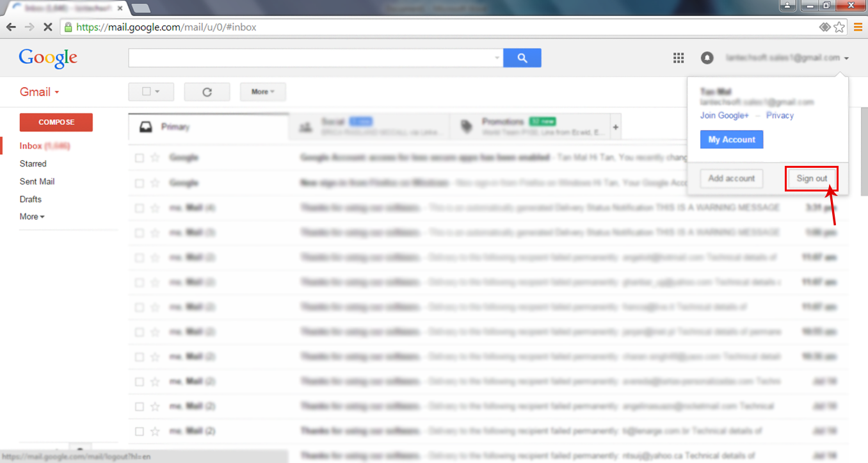Switch to the Social tab
The height and width of the screenshot is (463, 868).
click(x=369, y=127)
